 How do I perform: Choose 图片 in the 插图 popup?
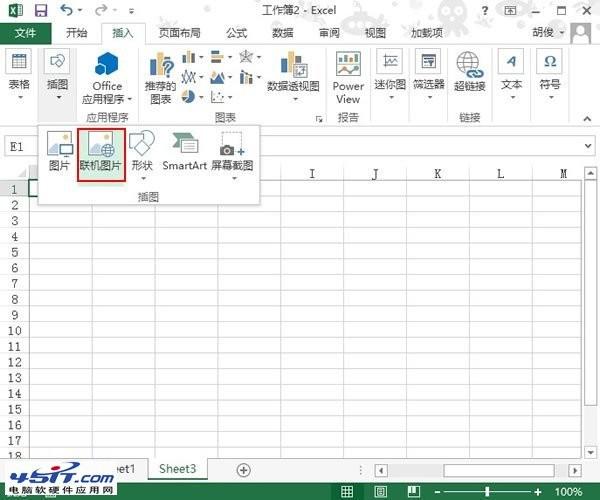[59, 151]
